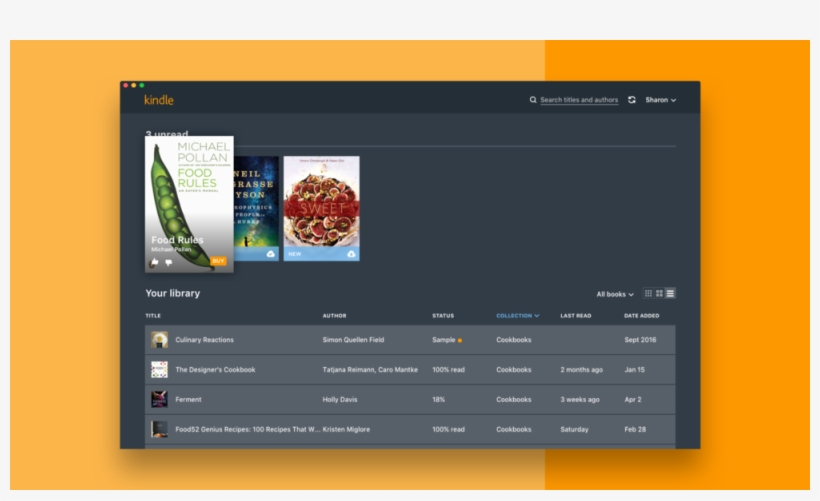Image resolution: width=820 pixels, height=501 pixels.
Task: Click the BUY button on Food Rules
Action: pyautogui.click(x=218, y=261)
